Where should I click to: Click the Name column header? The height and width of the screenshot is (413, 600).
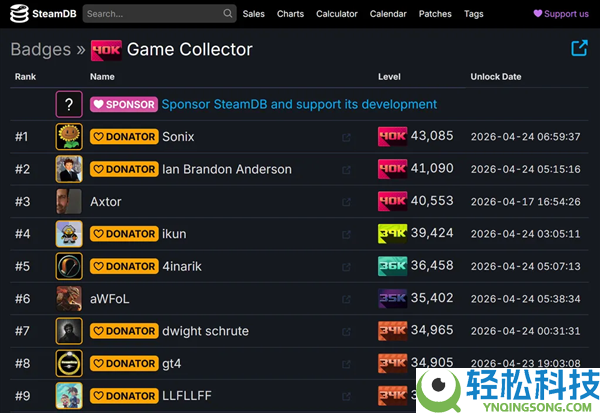pos(102,77)
